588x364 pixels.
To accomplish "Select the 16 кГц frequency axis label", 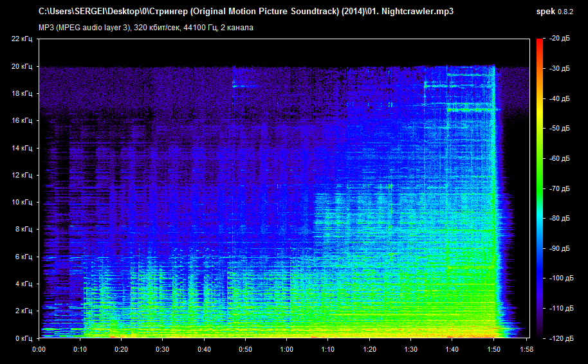I will [22, 120].
